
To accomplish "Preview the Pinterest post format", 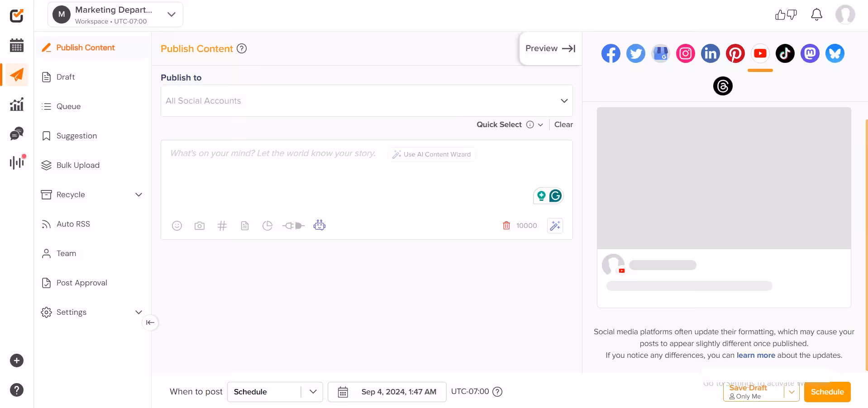I will [x=735, y=53].
